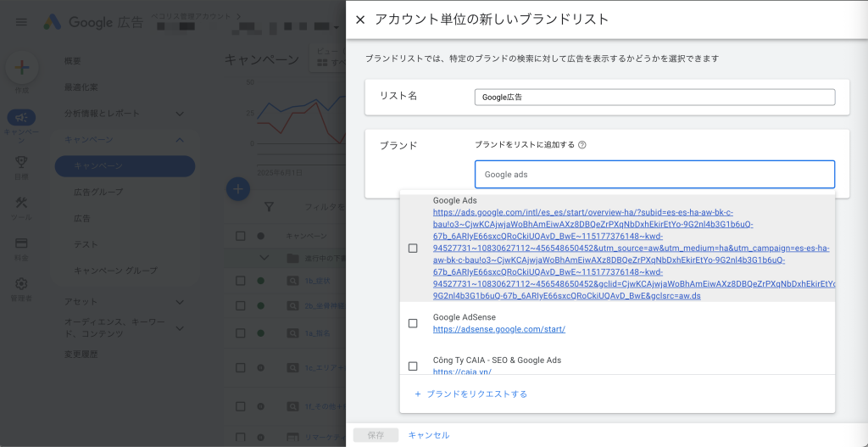Viewport: 868px width, 447px height.
Task: Click the リスト名 text field
Action: [x=655, y=97]
